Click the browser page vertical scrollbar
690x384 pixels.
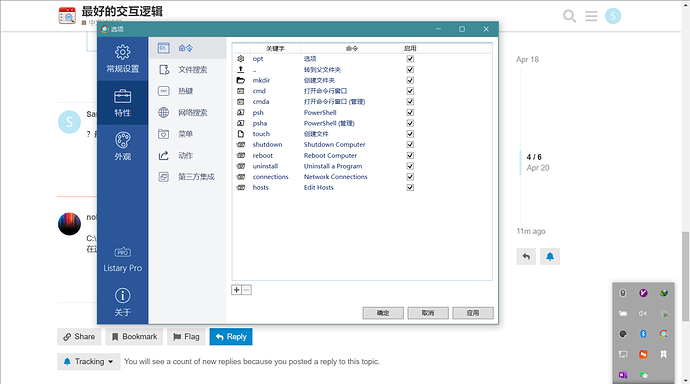686,276
